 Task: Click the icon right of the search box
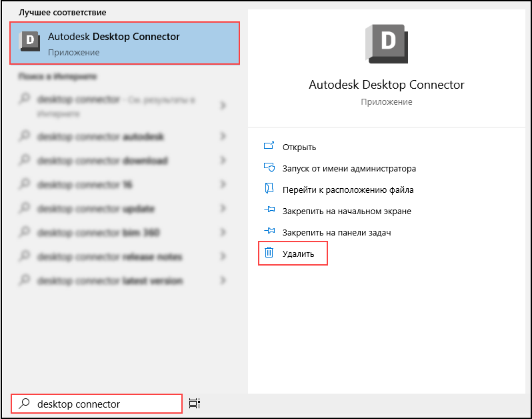click(x=195, y=404)
